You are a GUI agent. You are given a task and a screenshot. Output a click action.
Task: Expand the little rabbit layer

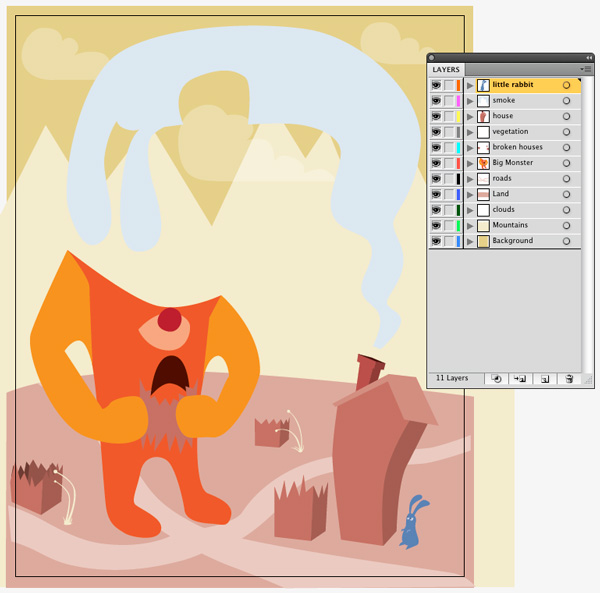pyautogui.click(x=470, y=86)
